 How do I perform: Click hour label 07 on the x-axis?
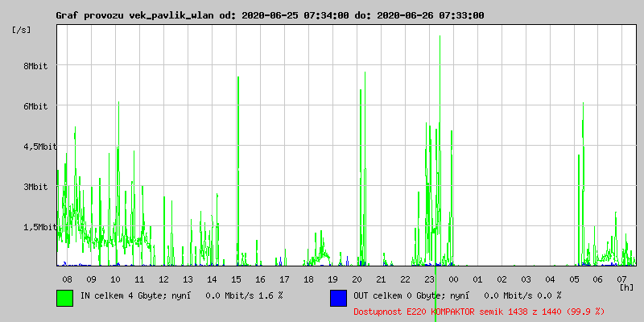[622, 279]
